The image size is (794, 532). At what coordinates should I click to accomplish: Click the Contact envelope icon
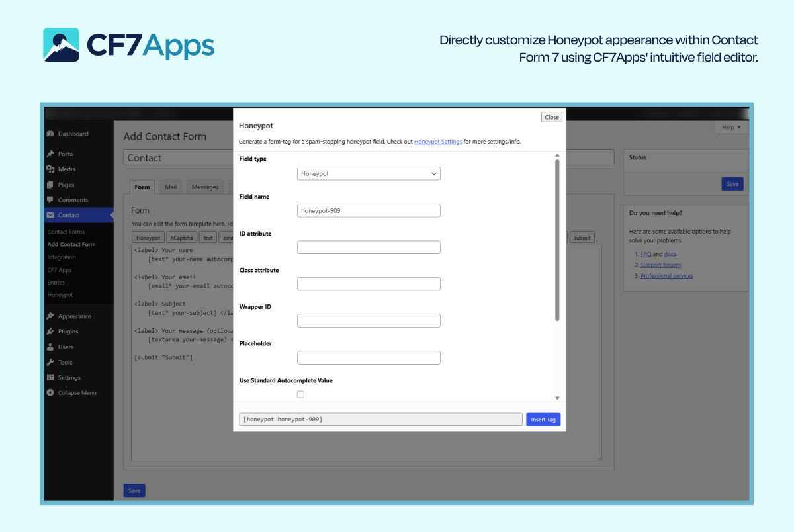[x=50, y=215]
